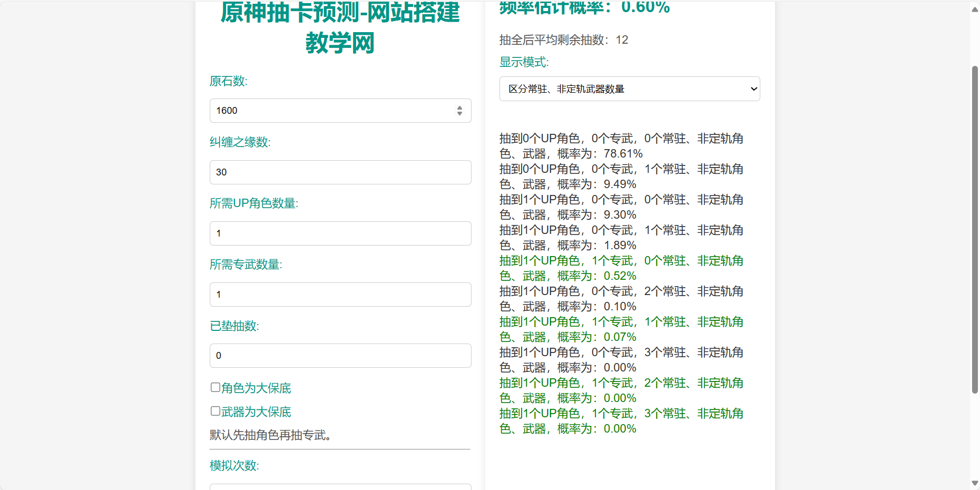Click the 原石数 number stepper arrows
Image resolution: width=980 pixels, height=490 pixels.
click(459, 111)
